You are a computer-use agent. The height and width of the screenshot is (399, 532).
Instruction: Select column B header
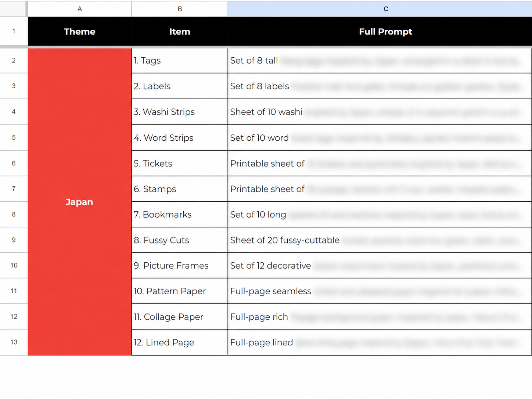click(x=180, y=9)
